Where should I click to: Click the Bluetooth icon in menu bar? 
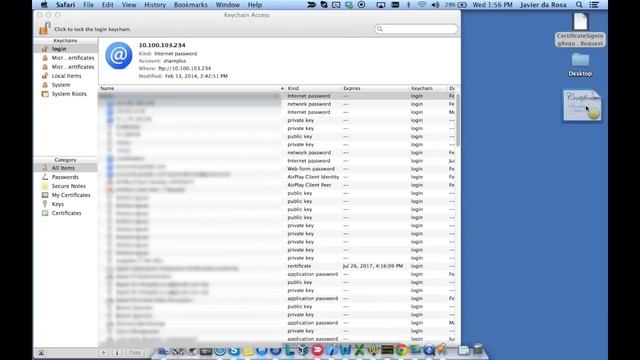click(409, 5)
